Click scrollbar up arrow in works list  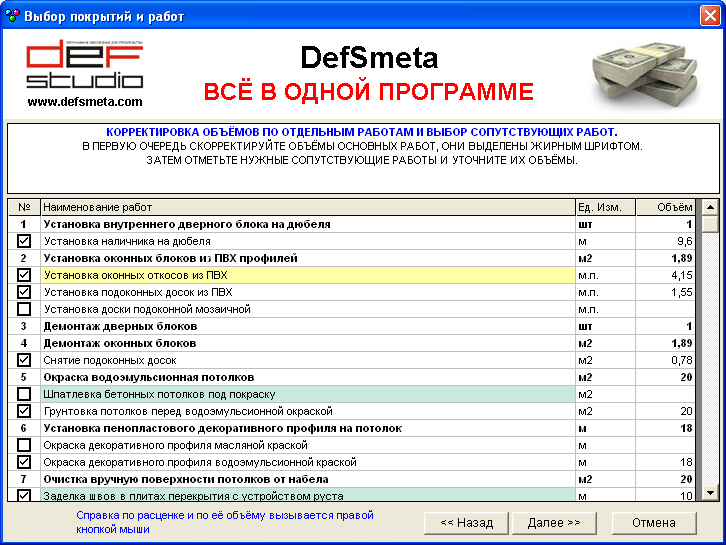pyautogui.click(x=710, y=208)
